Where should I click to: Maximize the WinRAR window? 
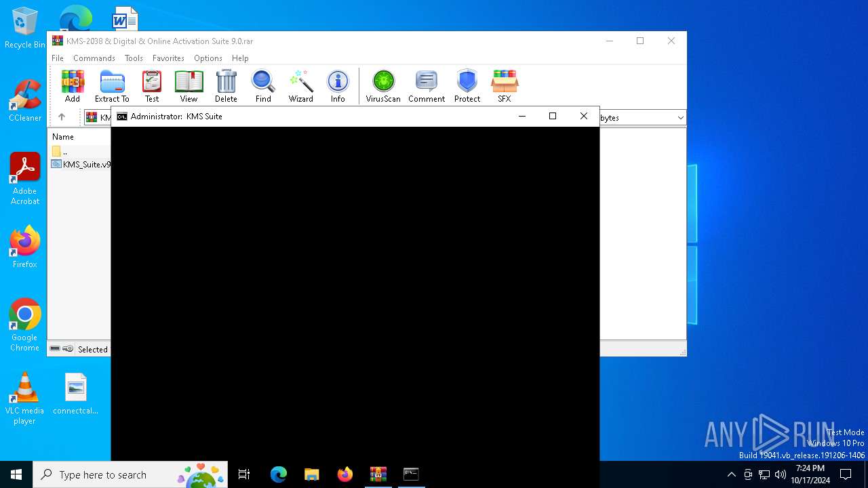tap(640, 41)
